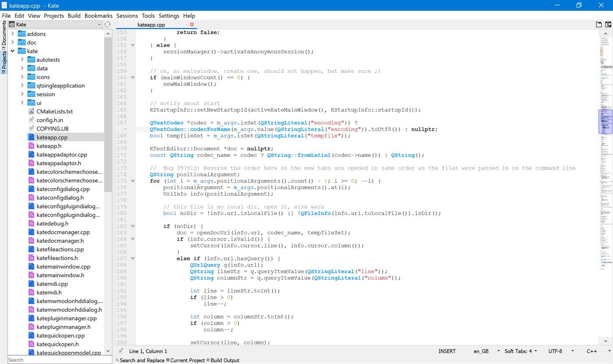Collapse the kate folder arrow
This screenshot has width=613, height=364.
click(x=13, y=51)
